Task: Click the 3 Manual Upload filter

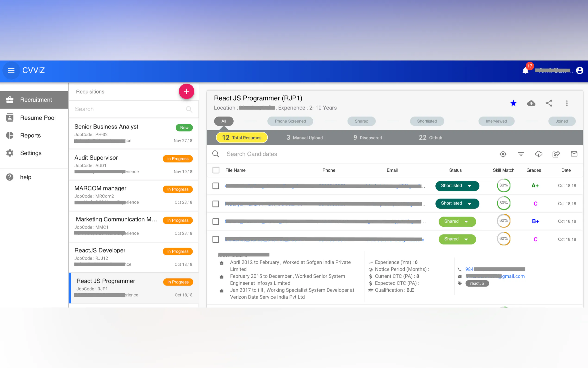Action: [304, 138]
